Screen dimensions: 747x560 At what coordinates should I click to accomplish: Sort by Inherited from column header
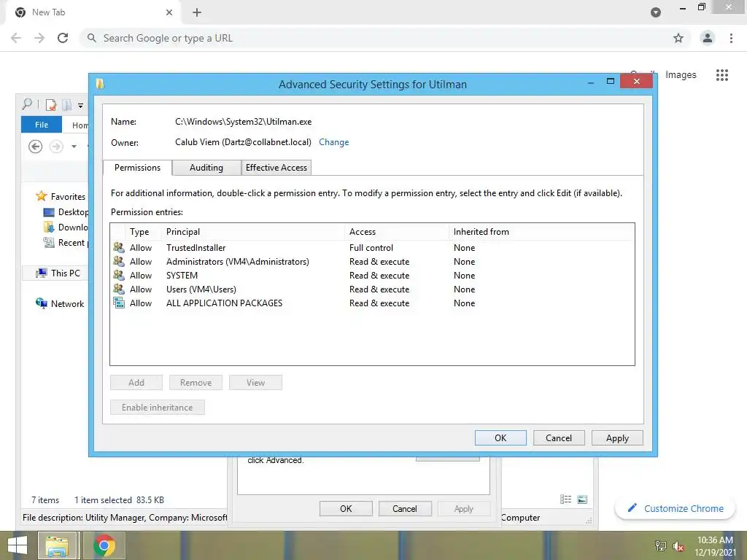tap(541, 232)
